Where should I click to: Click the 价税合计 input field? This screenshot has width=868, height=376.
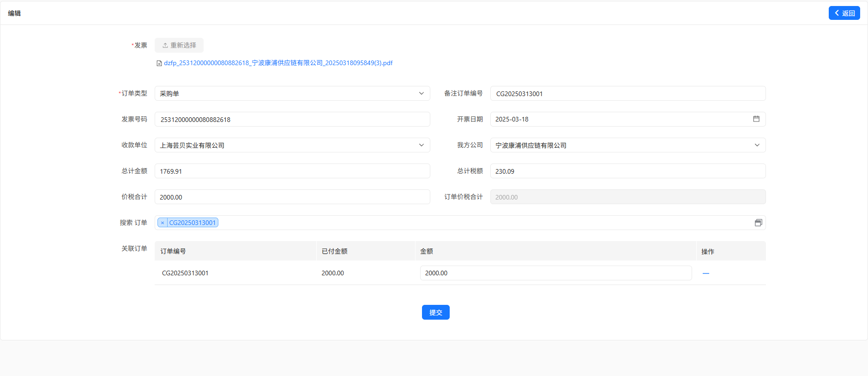pos(292,197)
